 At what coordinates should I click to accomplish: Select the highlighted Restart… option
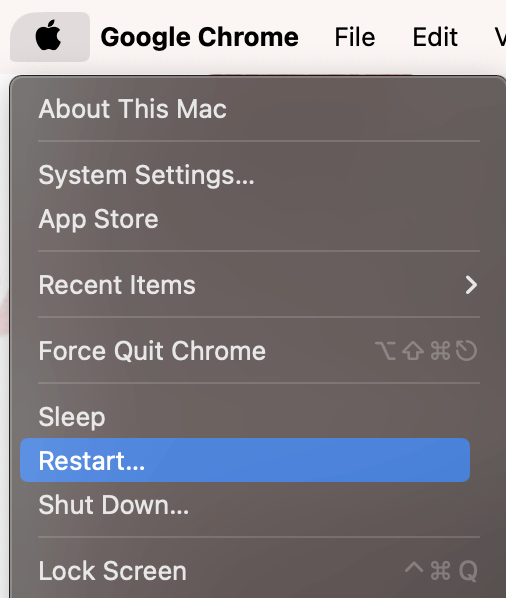pyautogui.click(x=245, y=460)
